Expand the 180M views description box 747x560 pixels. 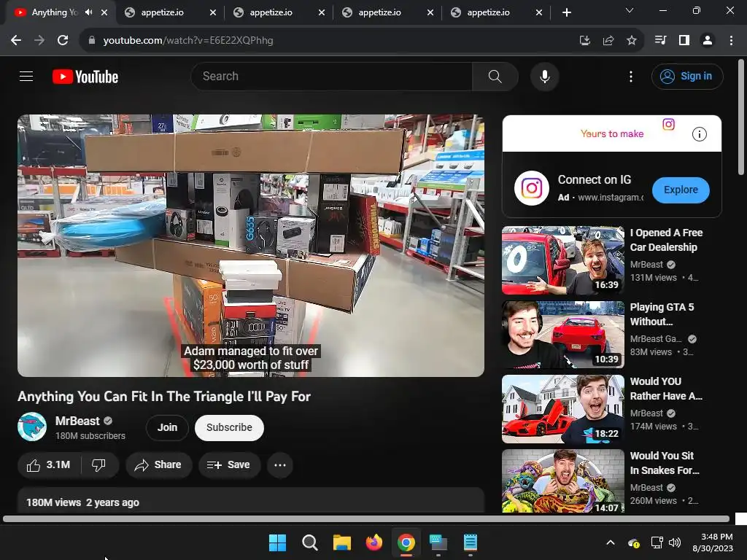[251, 500]
